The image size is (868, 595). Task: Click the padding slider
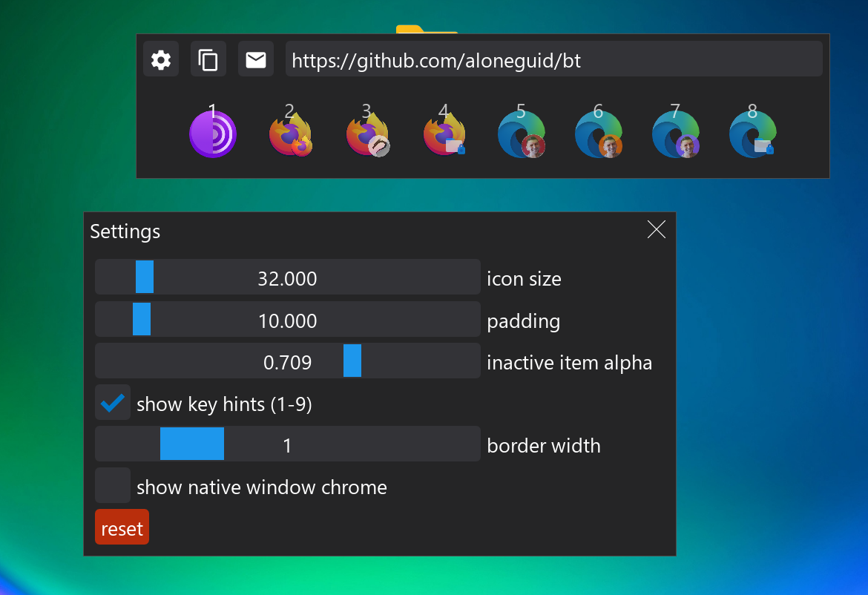(288, 320)
